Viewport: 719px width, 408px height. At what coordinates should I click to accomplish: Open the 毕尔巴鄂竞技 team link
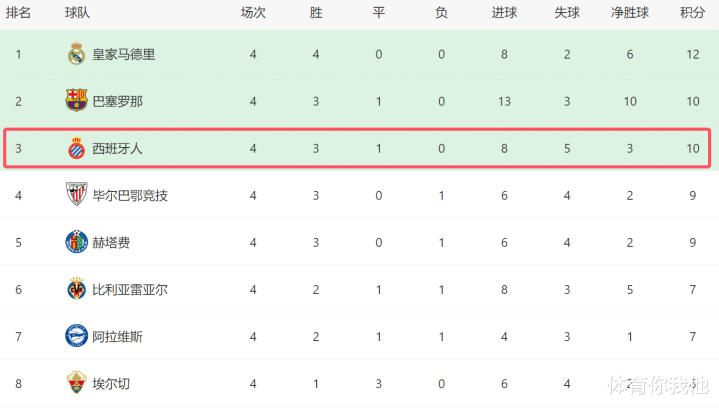point(130,196)
